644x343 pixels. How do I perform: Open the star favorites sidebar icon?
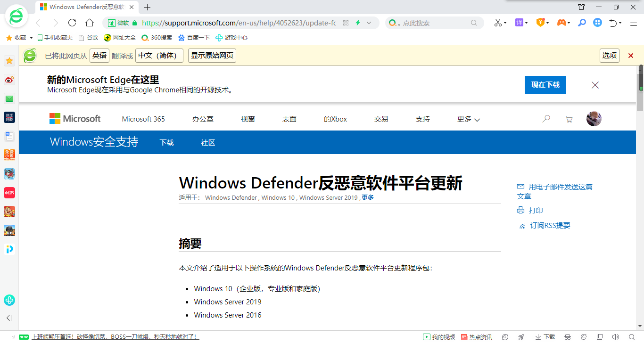click(9, 61)
